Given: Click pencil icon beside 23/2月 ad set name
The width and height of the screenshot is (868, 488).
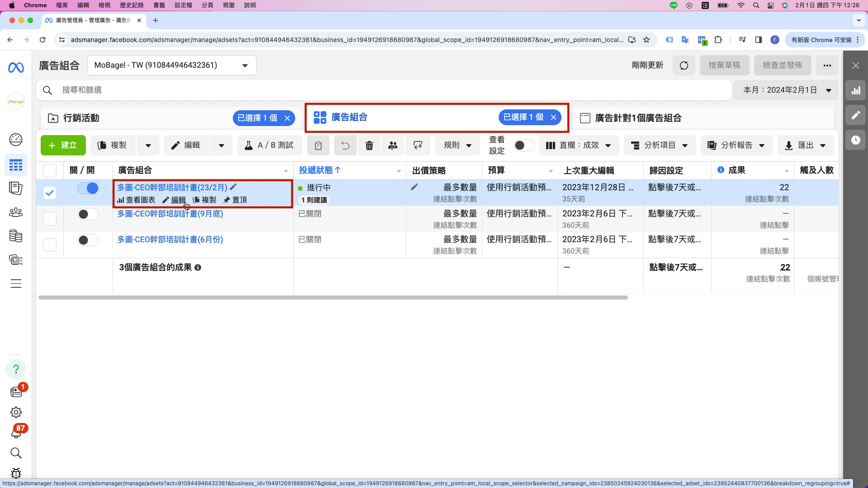Looking at the screenshot, I should (x=233, y=187).
